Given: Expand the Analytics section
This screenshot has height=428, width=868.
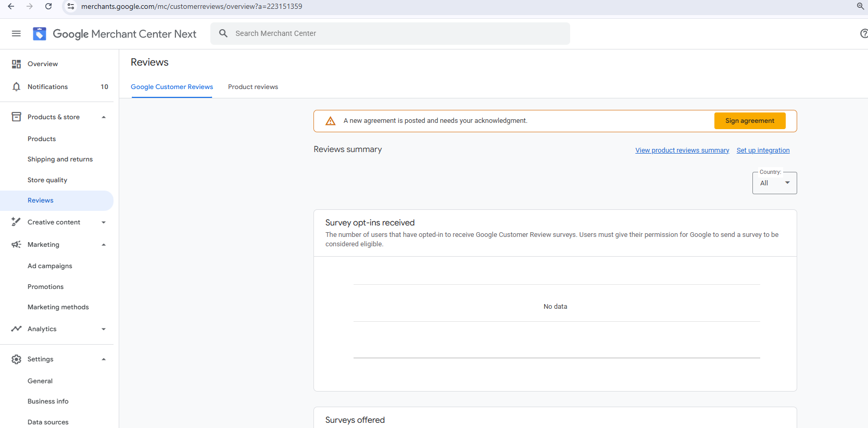Looking at the screenshot, I should [x=104, y=329].
